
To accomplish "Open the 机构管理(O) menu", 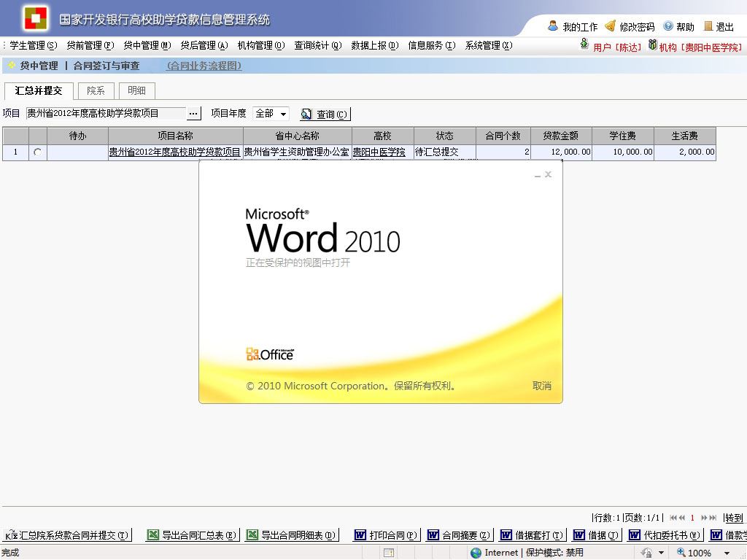I will click(x=261, y=45).
